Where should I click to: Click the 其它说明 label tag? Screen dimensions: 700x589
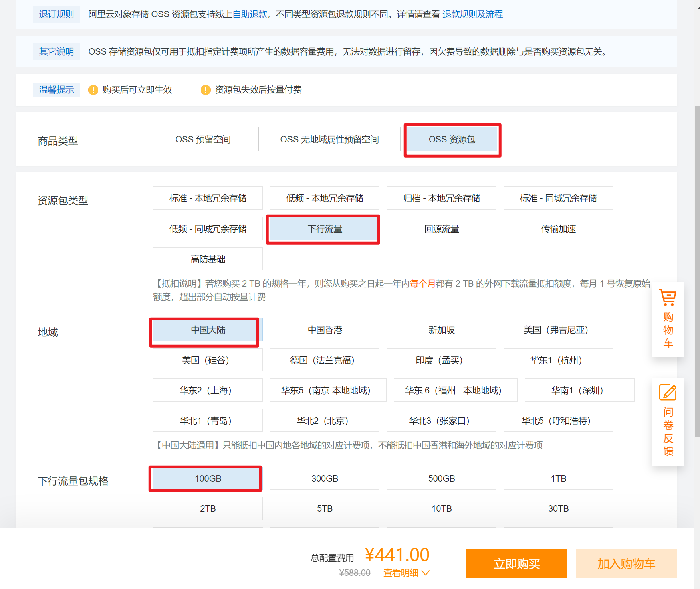(56, 52)
